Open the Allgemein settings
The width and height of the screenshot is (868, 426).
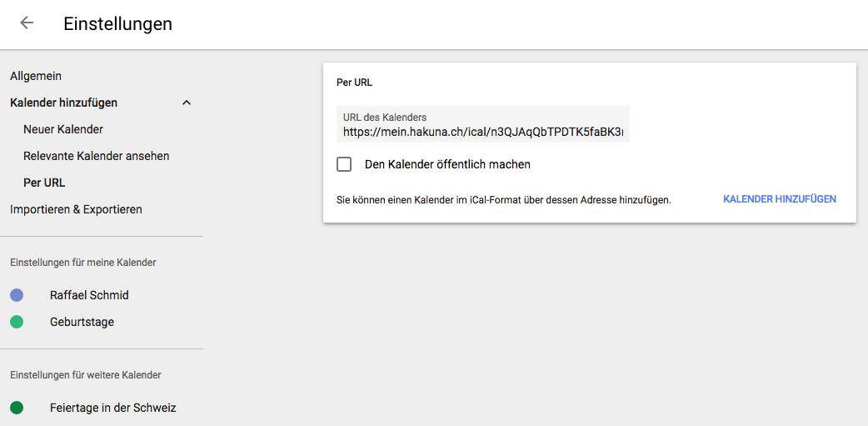tap(36, 76)
